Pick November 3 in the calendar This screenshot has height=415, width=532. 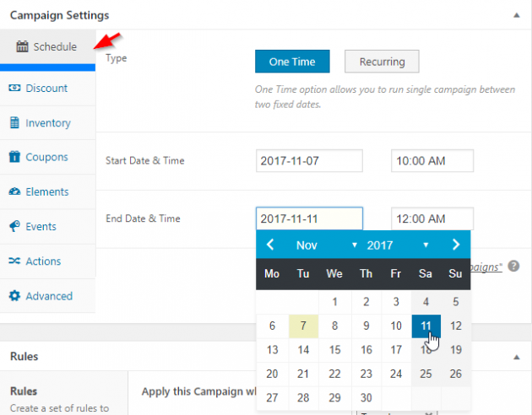pos(396,301)
